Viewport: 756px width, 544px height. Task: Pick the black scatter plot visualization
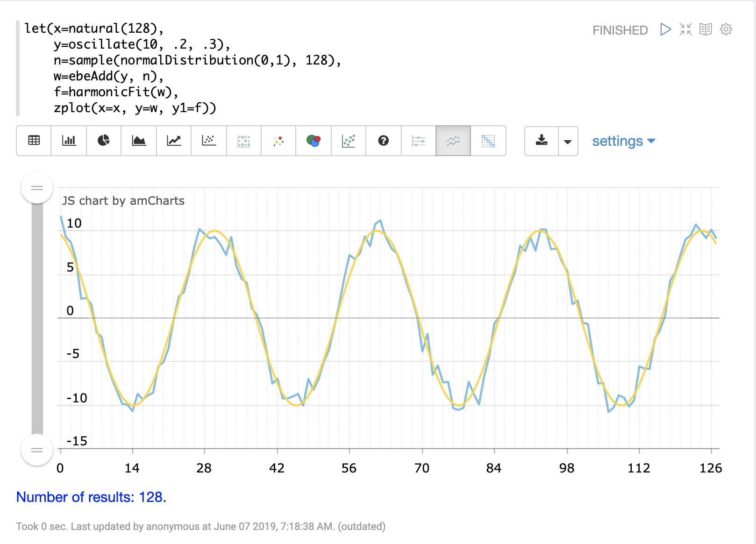(x=209, y=141)
